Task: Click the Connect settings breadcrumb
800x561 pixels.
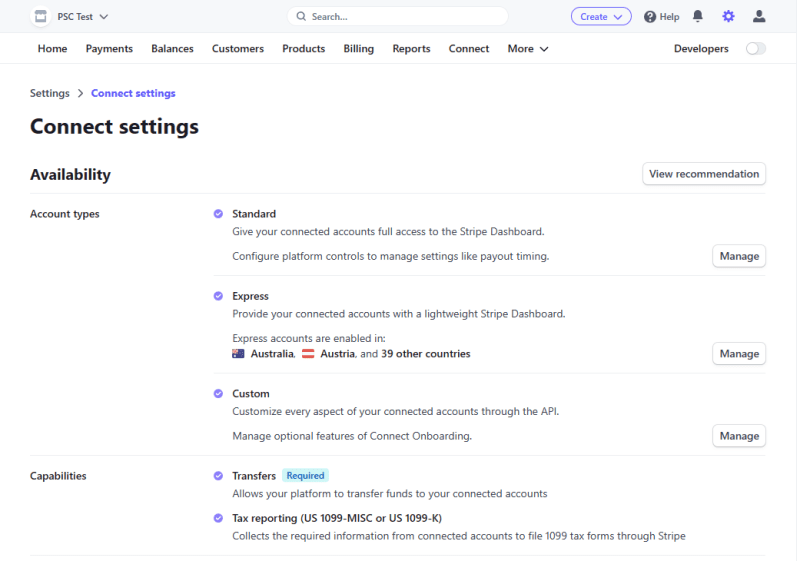Action: (133, 93)
